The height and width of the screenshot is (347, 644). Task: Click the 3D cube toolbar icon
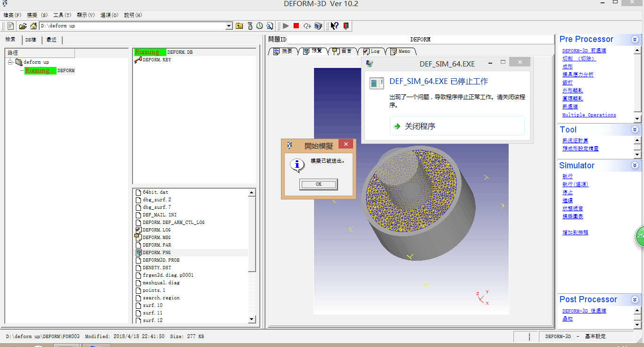[x=318, y=26]
